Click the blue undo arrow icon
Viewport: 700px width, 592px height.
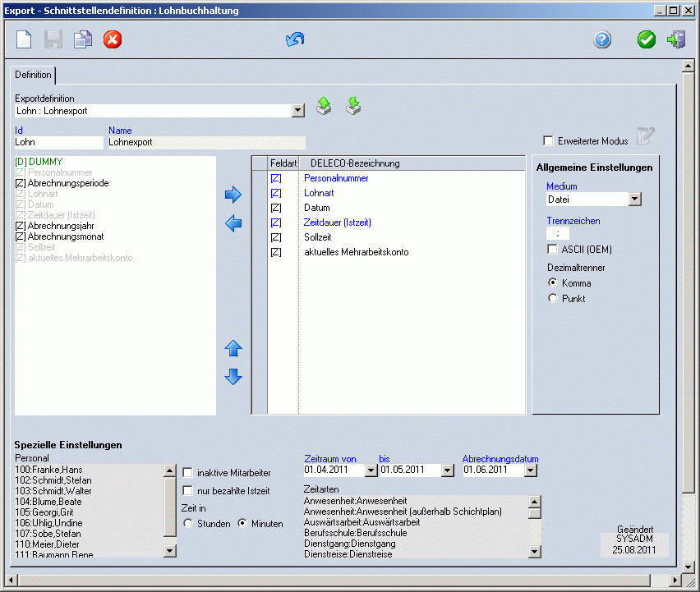[x=295, y=39]
